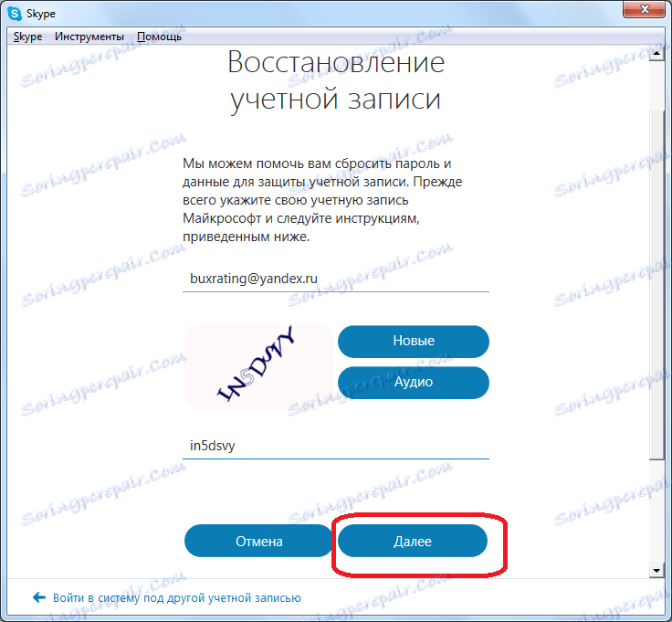The height and width of the screenshot is (622, 672).
Task: Play audio captcha with Аудио button
Action: [x=413, y=382]
